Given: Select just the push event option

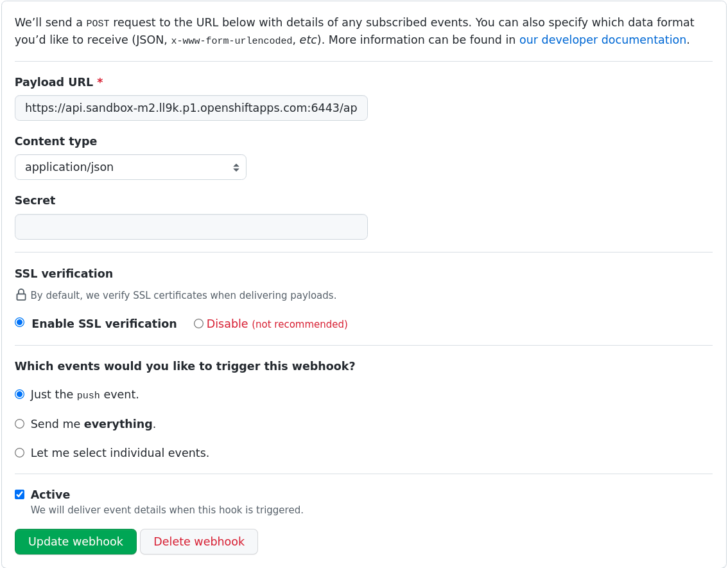Looking at the screenshot, I should pos(19,394).
